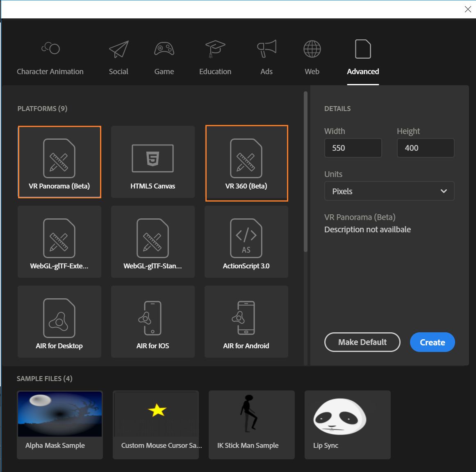Choose the HTML5 Canvas platform
This screenshot has height=472, width=476.
pos(153,162)
